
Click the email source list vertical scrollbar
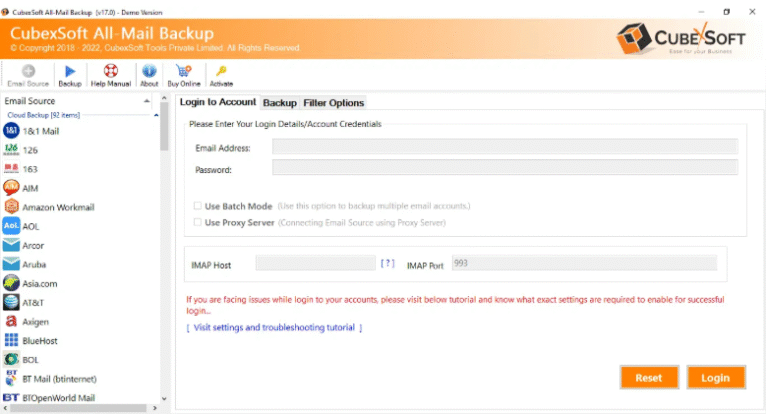pyautogui.click(x=164, y=127)
